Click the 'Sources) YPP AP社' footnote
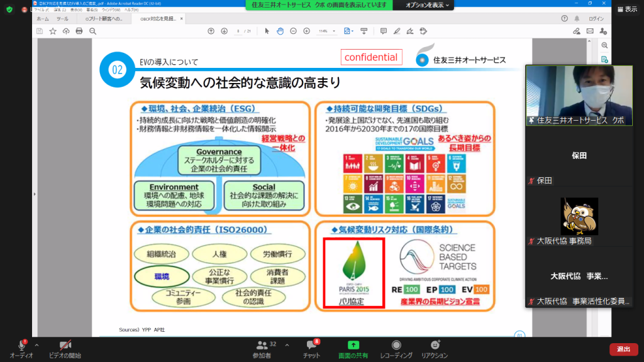Screen dimensions: 644x362 point(142,329)
